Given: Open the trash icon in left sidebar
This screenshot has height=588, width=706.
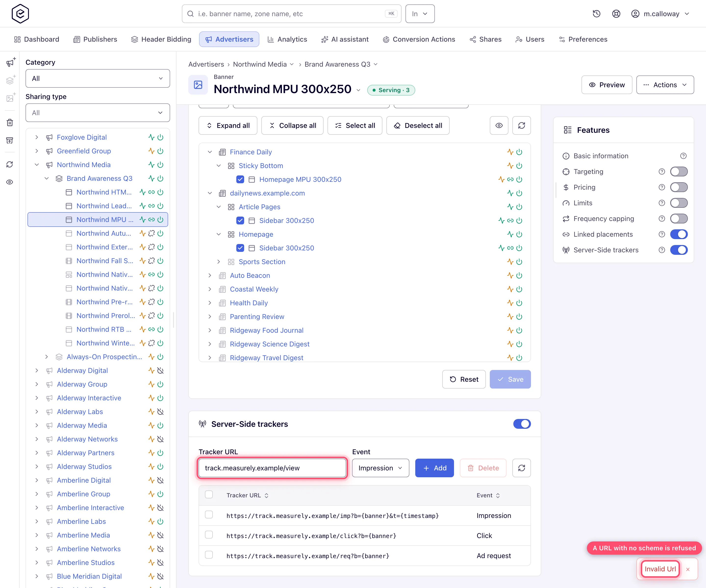Looking at the screenshot, I should click(x=10, y=122).
